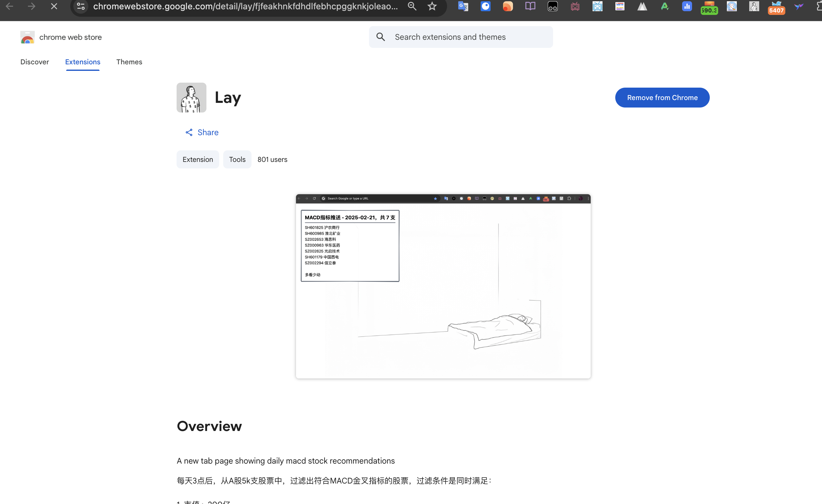Click the search magnifier icon in store
Viewport: 822px width, 504px height.
381,37
